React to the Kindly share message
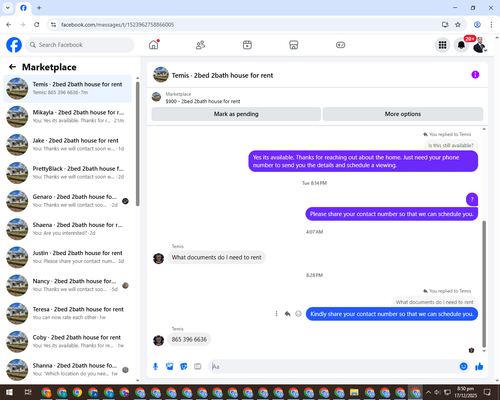Viewport: 500px width, 400px height. [x=298, y=314]
